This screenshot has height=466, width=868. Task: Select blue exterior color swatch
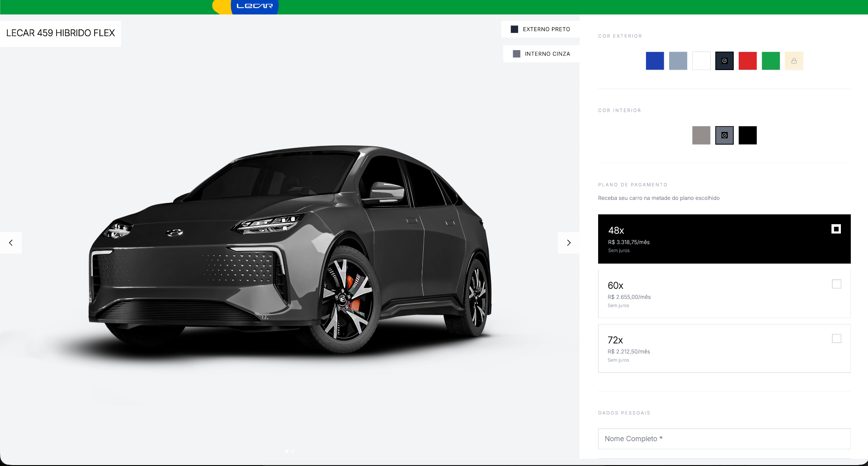tap(655, 61)
